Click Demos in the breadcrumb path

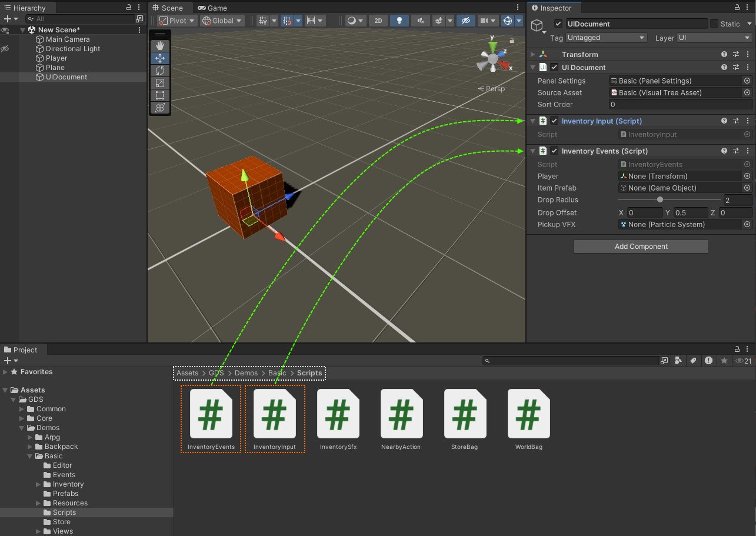tap(246, 373)
